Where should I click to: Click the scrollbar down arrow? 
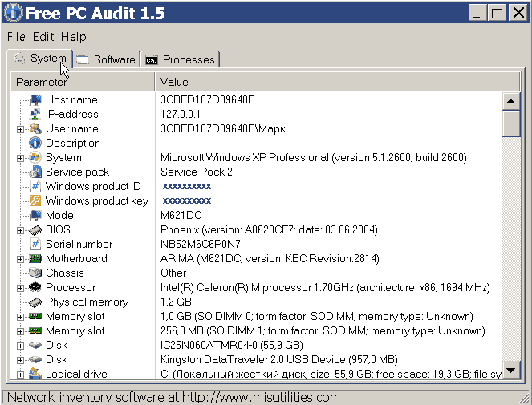tap(510, 370)
